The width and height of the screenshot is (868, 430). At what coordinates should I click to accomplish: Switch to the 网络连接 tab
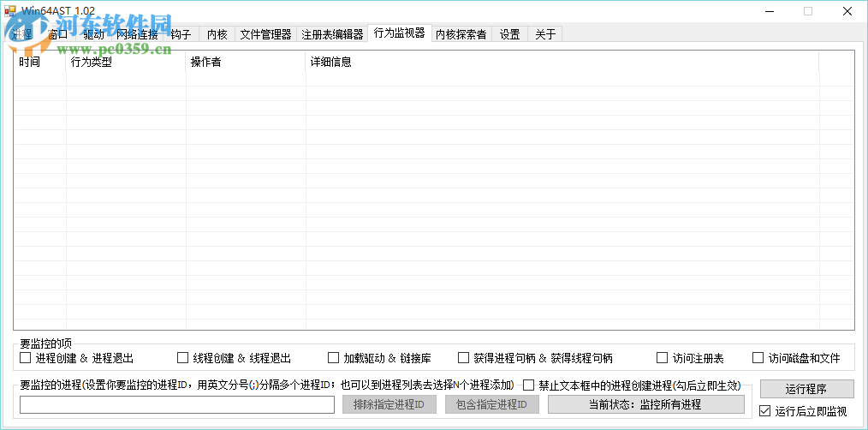137,34
